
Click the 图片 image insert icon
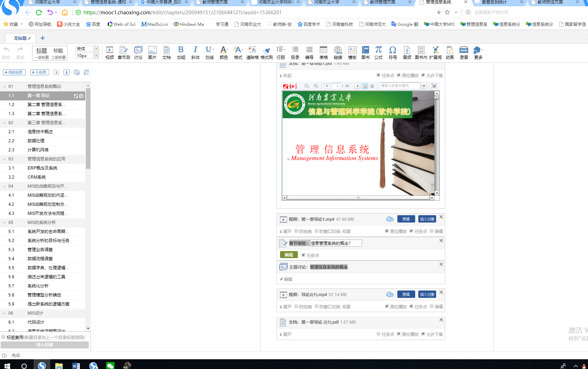point(152,53)
